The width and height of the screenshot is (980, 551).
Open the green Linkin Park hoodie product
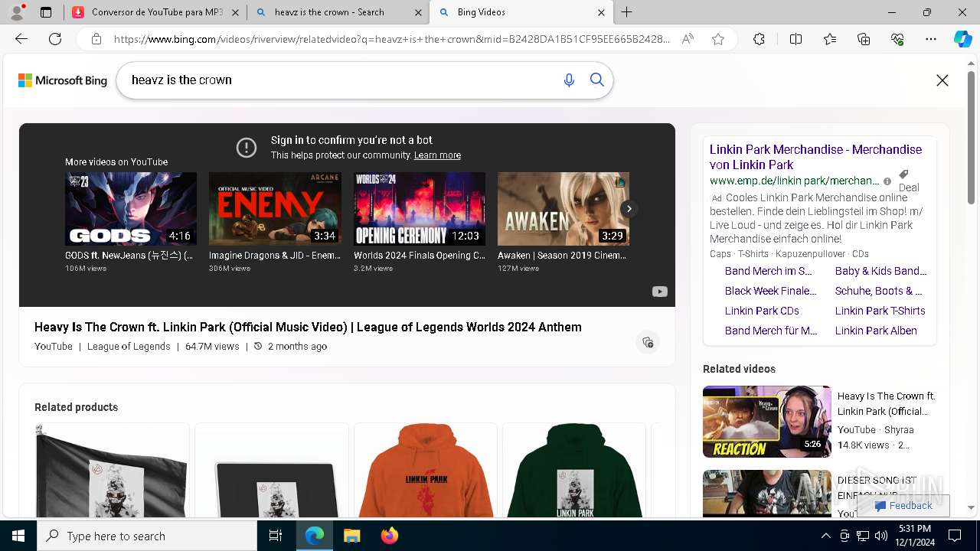point(574,471)
